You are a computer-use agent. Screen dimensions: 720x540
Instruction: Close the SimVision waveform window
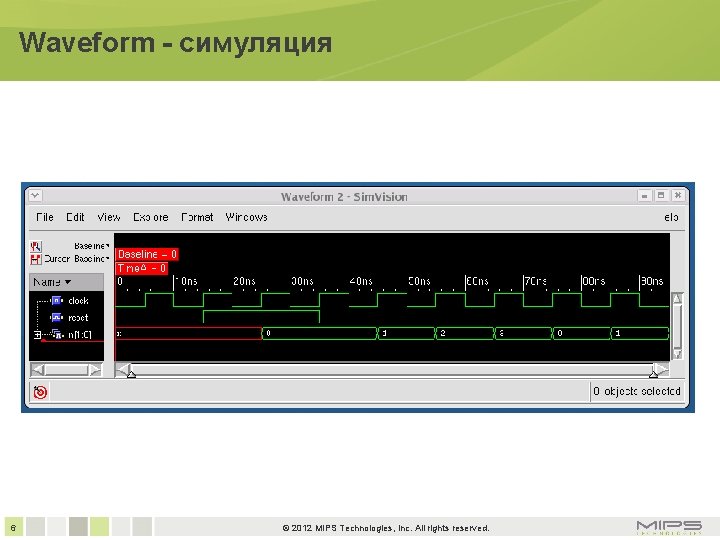[x=677, y=196]
